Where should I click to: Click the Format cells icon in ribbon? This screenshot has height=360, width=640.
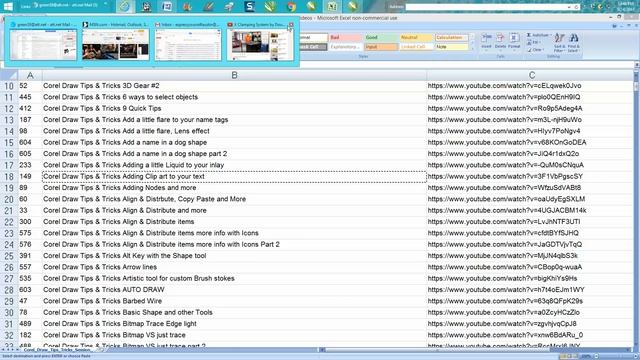click(514, 41)
